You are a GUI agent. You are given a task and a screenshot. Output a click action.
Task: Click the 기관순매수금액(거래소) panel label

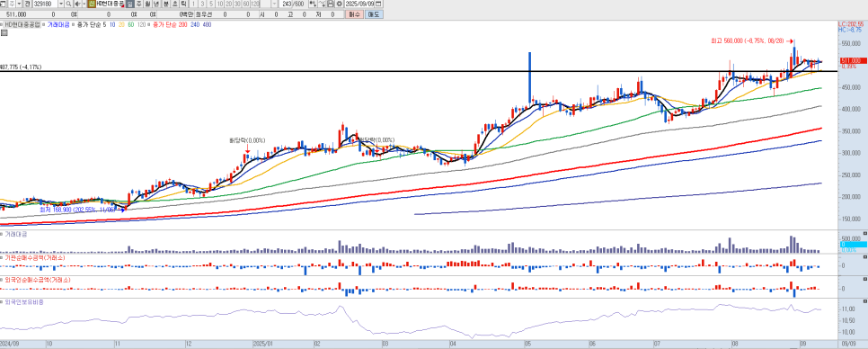coord(34,257)
